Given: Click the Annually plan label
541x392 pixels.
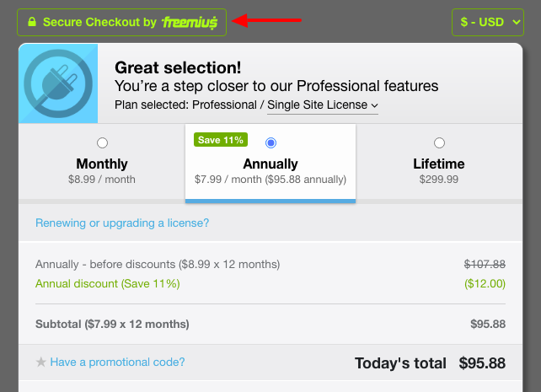Looking at the screenshot, I should [x=270, y=164].
